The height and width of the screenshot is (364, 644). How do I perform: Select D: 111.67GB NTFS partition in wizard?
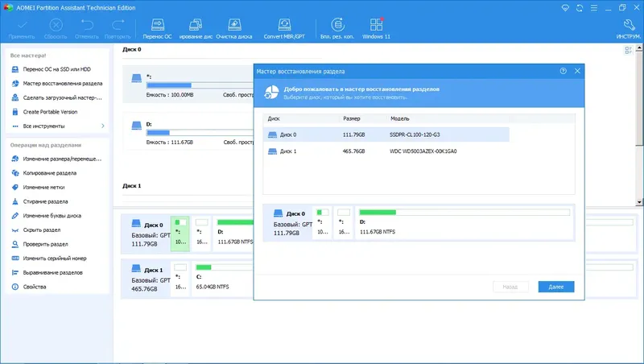[x=464, y=222]
